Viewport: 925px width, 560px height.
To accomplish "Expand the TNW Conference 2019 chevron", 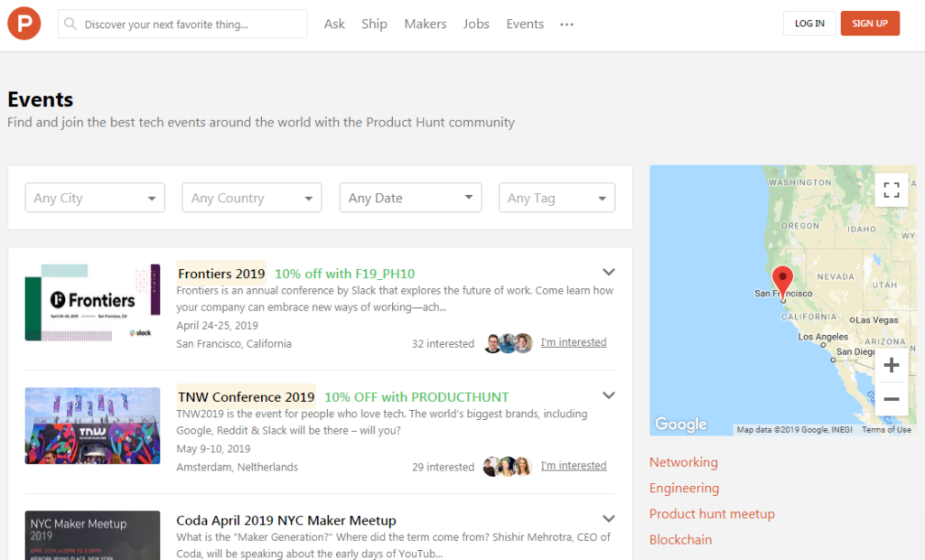I will point(609,396).
